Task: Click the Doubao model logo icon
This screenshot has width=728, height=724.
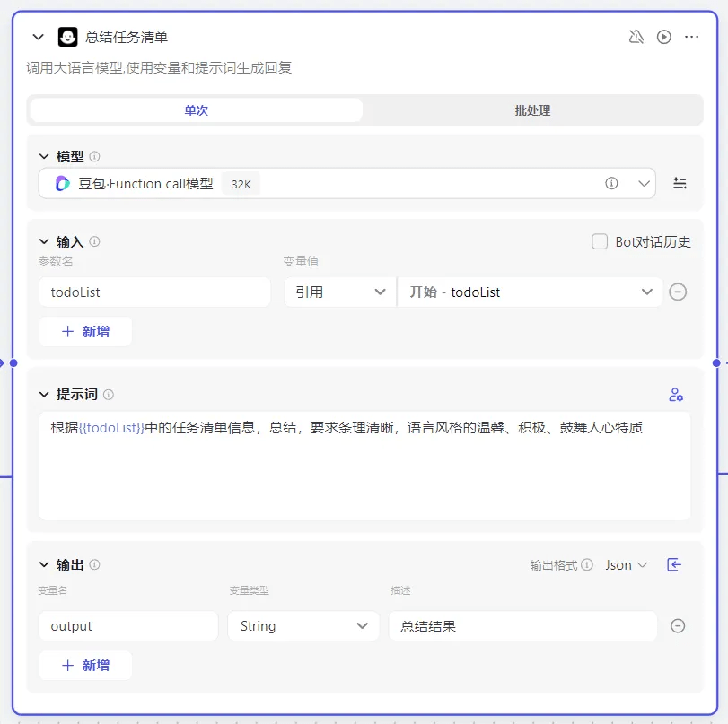Action: 63,183
